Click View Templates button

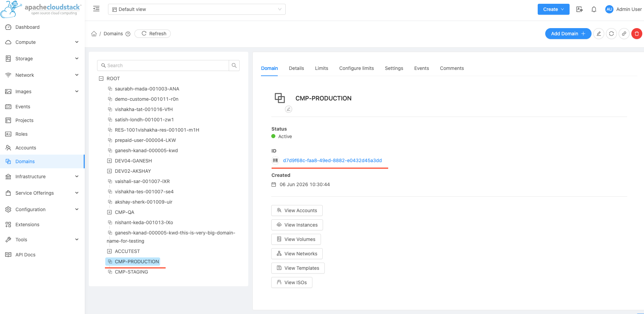tap(298, 268)
